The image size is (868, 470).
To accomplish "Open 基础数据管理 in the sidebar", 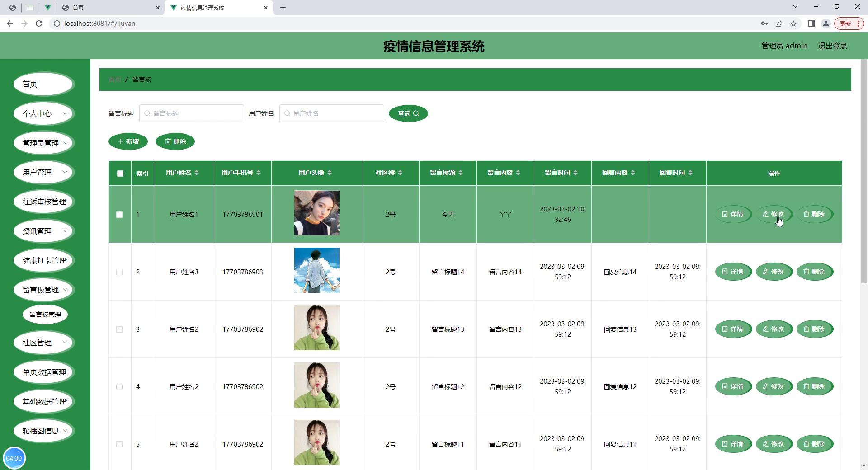I will (x=44, y=401).
